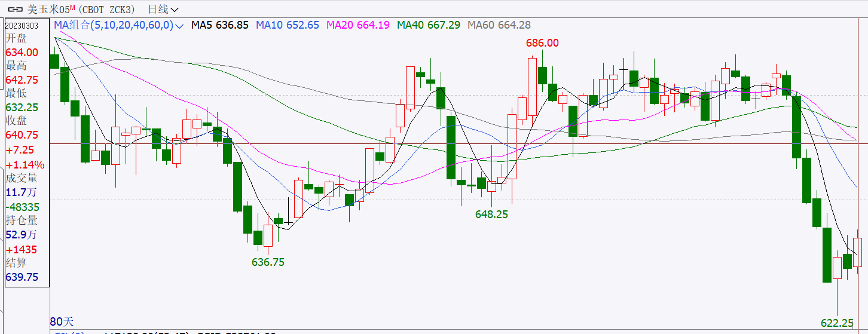Click the close price 640.75
This screenshot has height=334, width=868.
22,136
